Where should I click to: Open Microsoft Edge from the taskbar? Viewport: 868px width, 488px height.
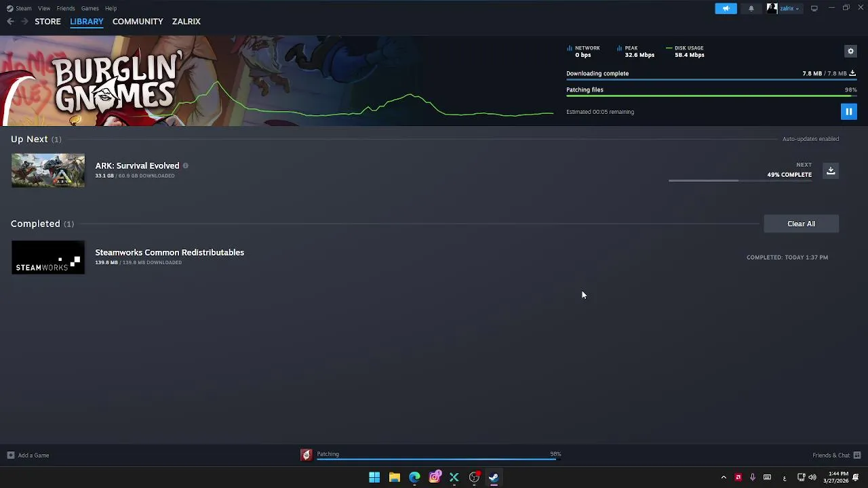tap(414, 477)
